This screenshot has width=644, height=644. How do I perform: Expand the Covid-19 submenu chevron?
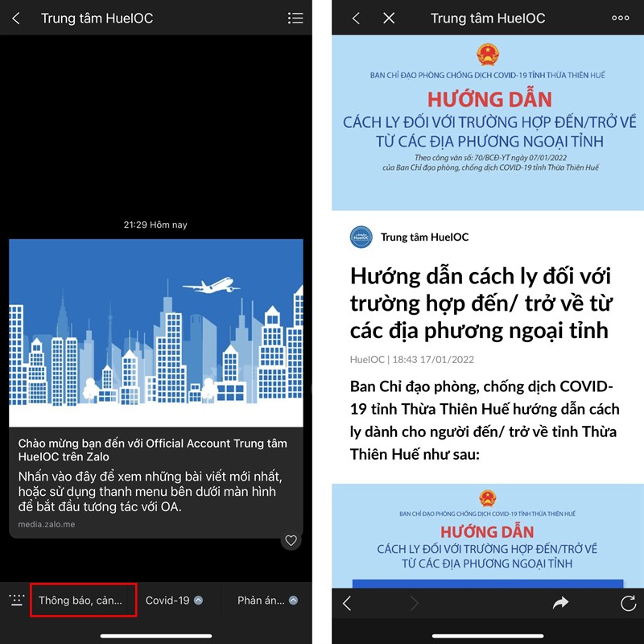click(x=197, y=600)
